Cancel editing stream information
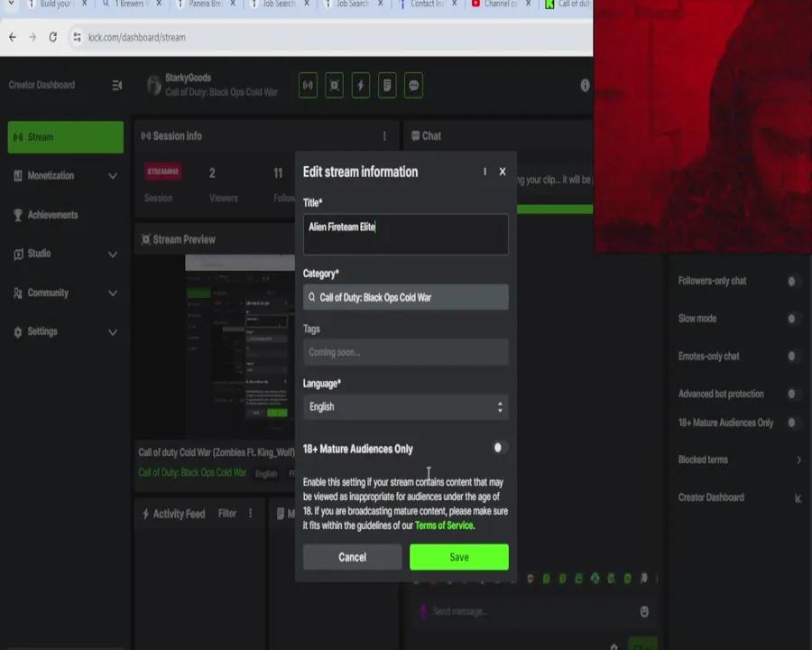812x650 pixels. 352,557
